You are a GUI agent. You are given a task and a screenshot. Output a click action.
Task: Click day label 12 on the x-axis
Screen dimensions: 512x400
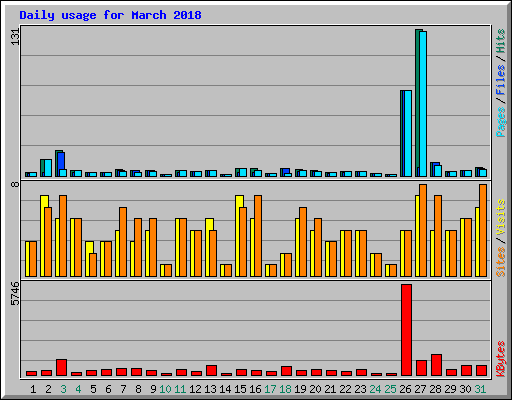point(195,389)
